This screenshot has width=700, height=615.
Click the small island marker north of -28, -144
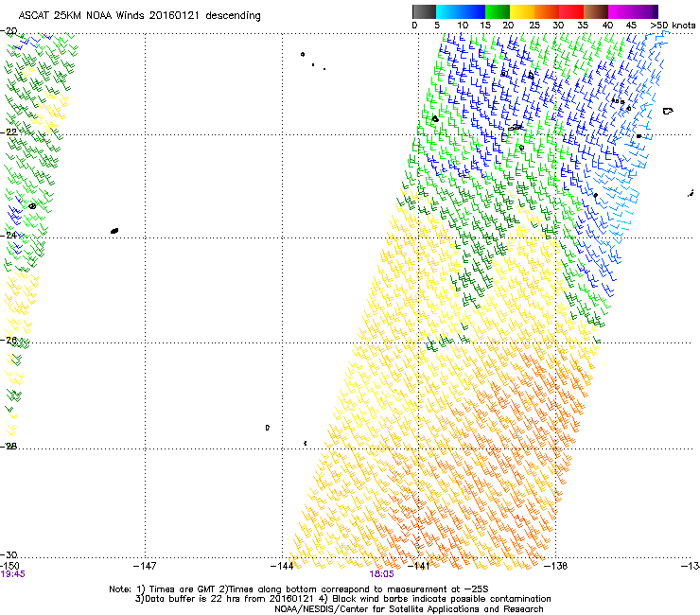[x=268, y=428]
